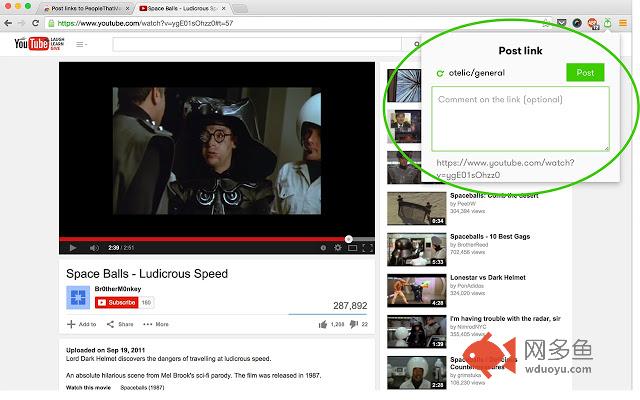Image resolution: width=640 pixels, height=400 pixels.
Task: Switch to the Post links to PeopleThat tab
Action: [x=87, y=8]
